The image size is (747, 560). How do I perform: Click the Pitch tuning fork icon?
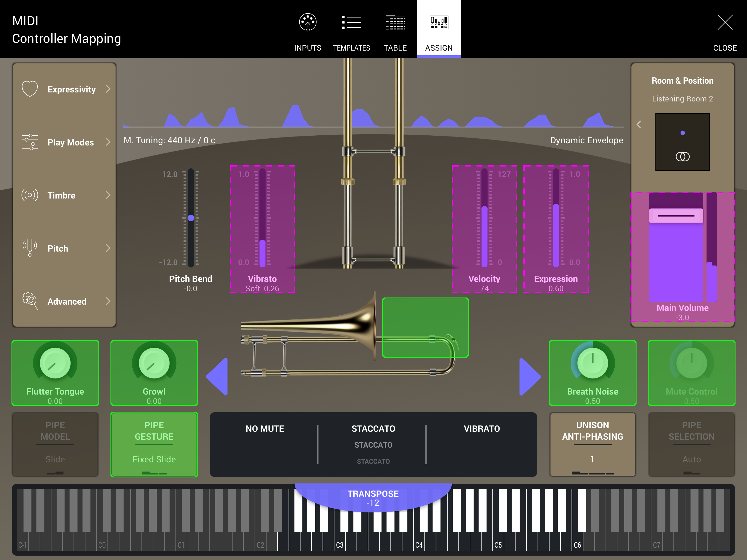pyautogui.click(x=30, y=248)
